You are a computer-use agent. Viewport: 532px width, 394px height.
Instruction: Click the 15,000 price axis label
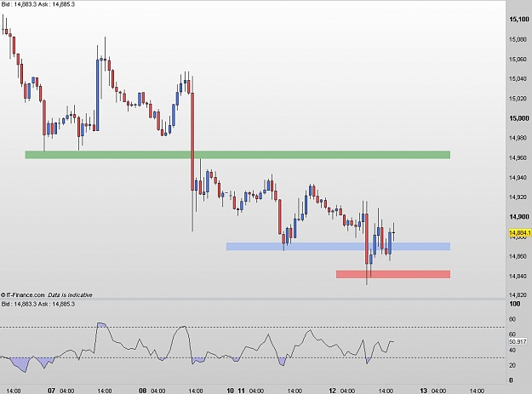point(519,118)
